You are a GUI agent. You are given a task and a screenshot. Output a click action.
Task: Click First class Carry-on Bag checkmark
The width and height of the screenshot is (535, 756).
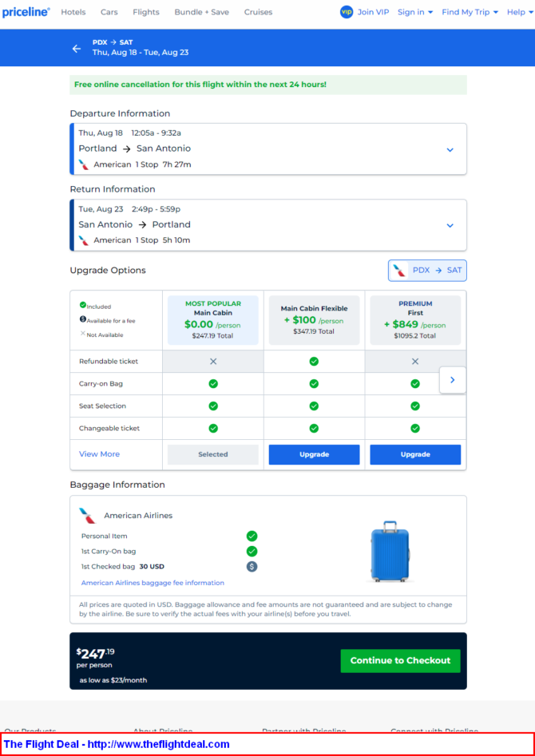coord(415,384)
